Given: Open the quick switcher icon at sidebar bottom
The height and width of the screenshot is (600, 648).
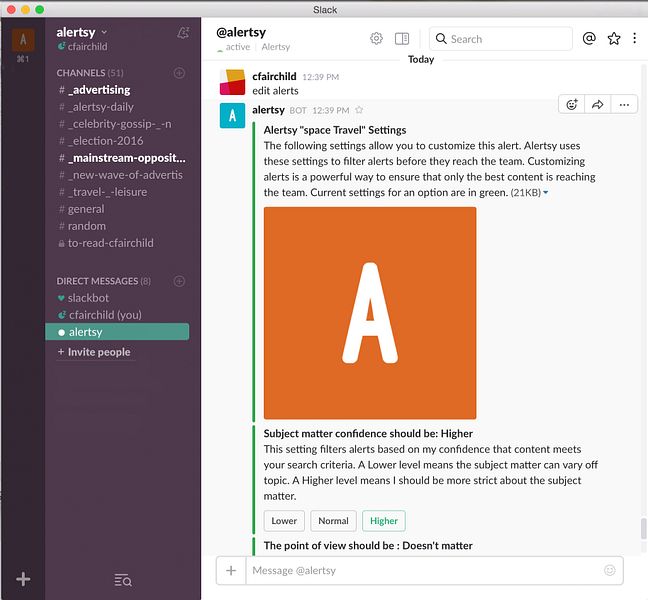Looking at the screenshot, I should tap(123, 580).
